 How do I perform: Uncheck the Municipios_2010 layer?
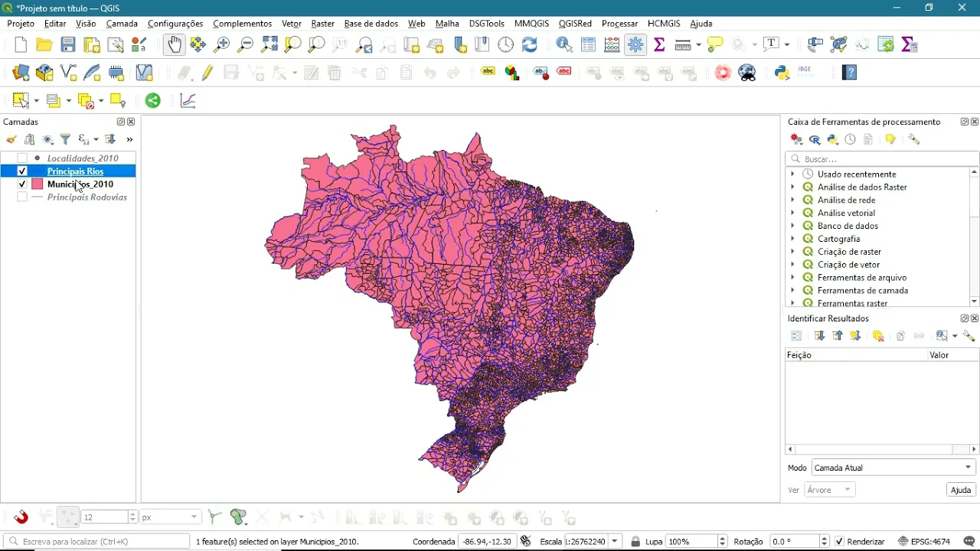point(22,184)
